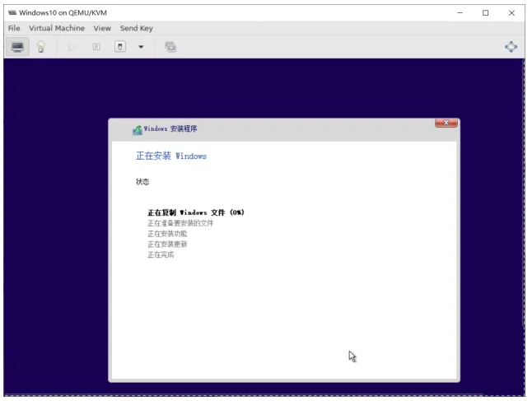Click the 正在安装更新 step text
This screenshot has width=532, height=401.
(167, 244)
